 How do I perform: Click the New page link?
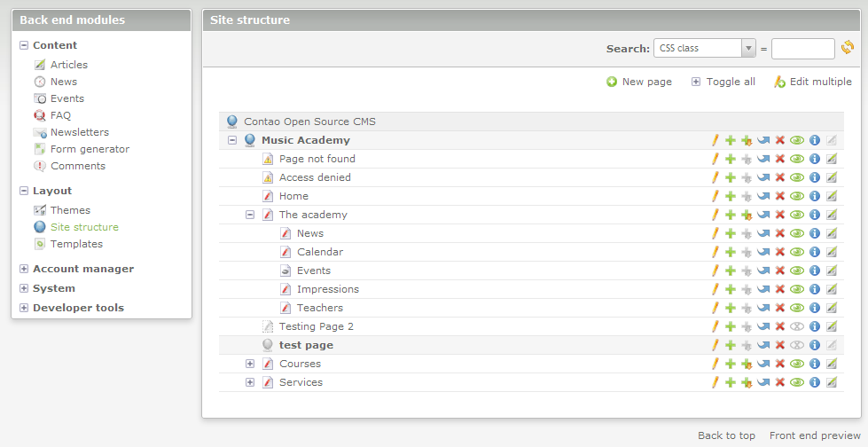[x=639, y=82]
